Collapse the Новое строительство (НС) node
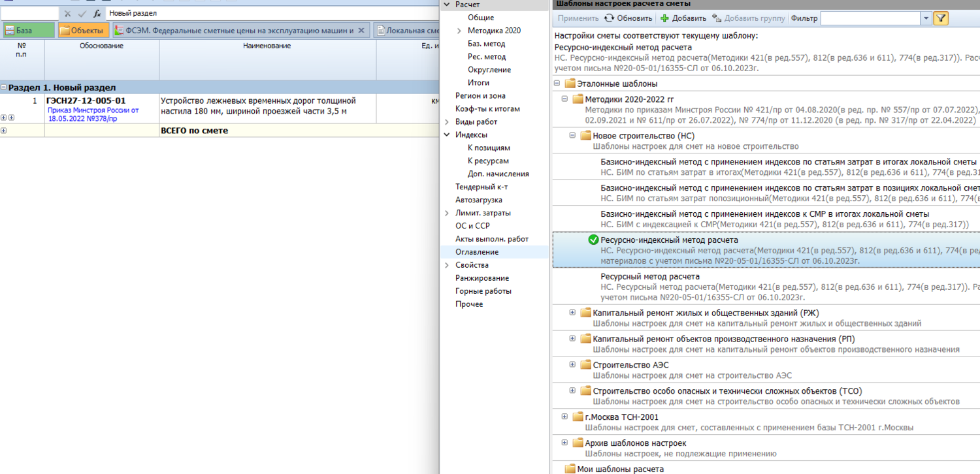This screenshot has width=980, height=474. pos(572,135)
